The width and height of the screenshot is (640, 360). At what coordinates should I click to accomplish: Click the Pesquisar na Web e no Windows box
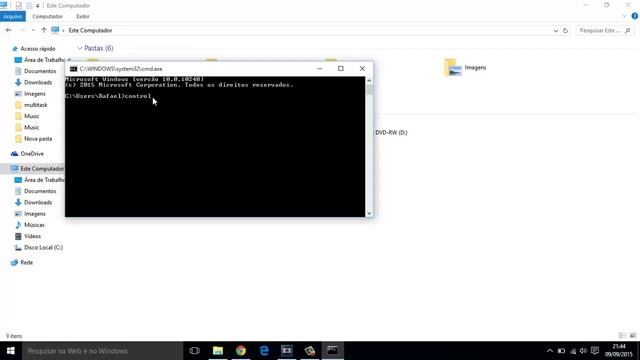(x=102, y=351)
